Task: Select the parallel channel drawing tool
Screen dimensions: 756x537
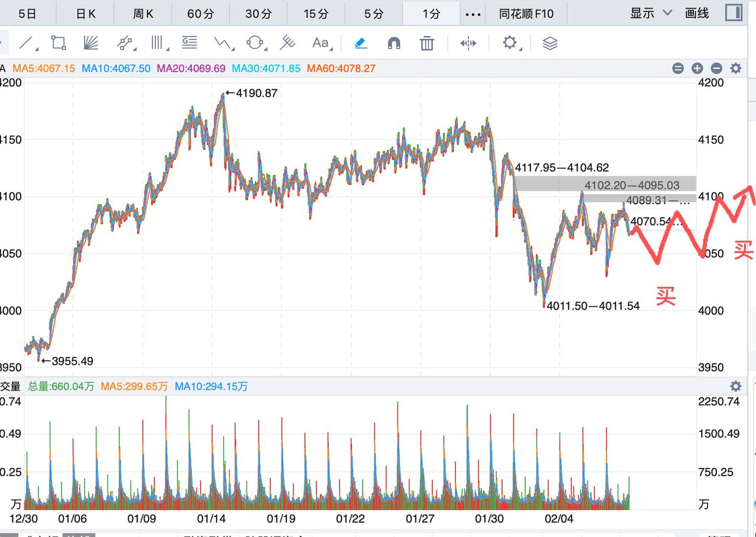Action: point(125,42)
